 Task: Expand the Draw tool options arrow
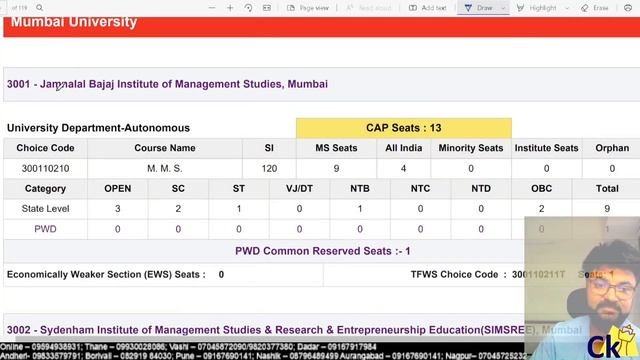pos(503,8)
